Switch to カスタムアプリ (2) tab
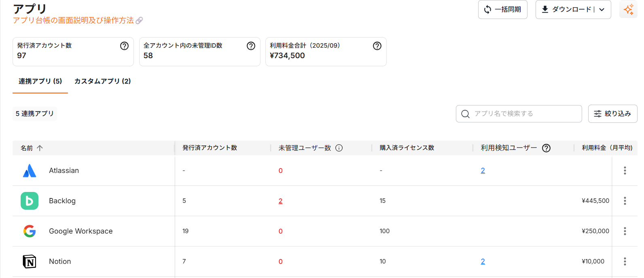Image resolution: width=644 pixels, height=278 pixels. tap(102, 81)
